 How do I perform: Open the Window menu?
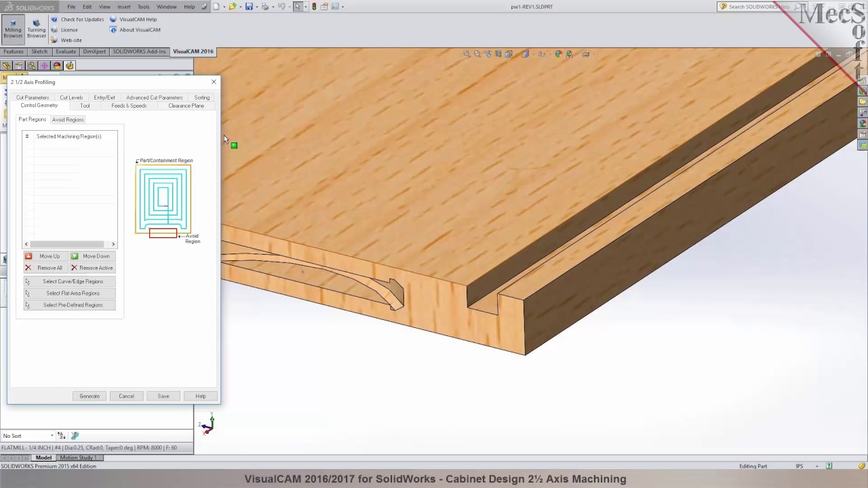166,7
